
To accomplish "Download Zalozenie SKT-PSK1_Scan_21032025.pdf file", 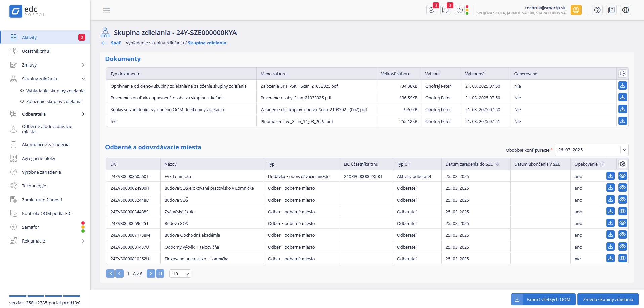I will click(622, 86).
